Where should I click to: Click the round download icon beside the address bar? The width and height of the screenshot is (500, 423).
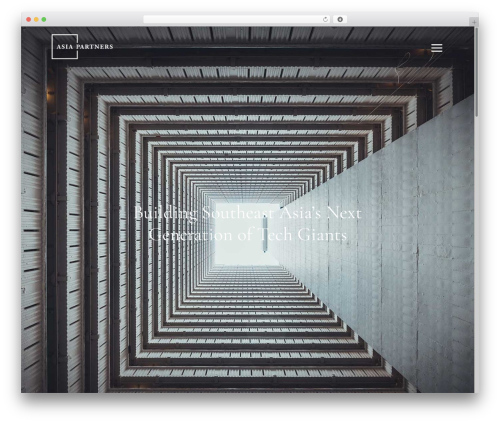click(x=340, y=19)
